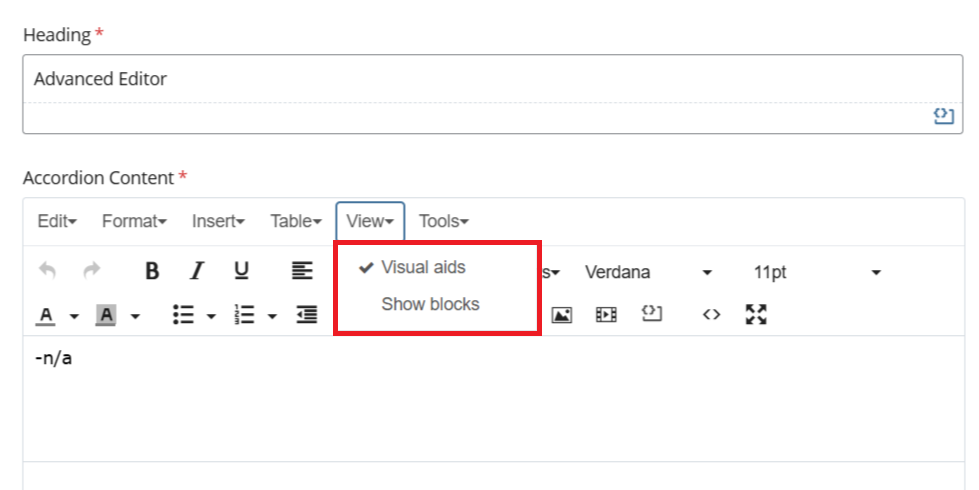The height and width of the screenshot is (490, 979).
Task: Uncheck the Visual aids option
Action: [422, 267]
